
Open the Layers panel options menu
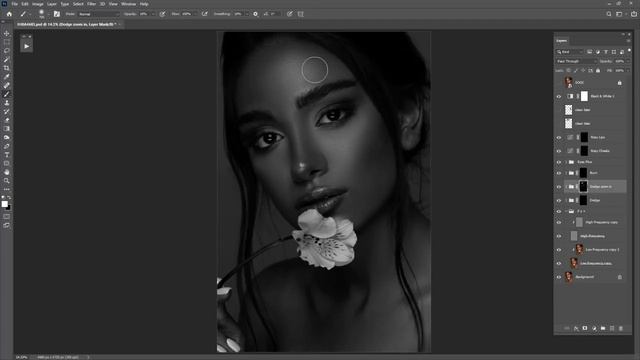[628, 40]
